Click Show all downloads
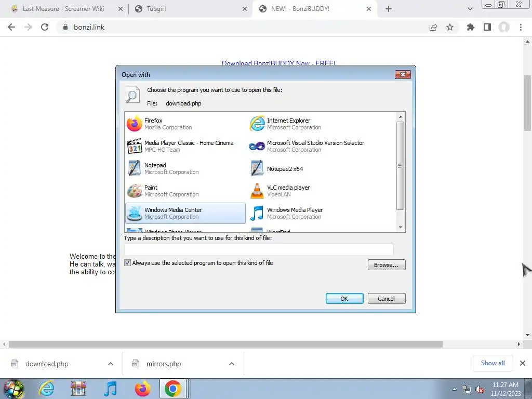This screenshot has width=532, height=399. coord(493,363)
